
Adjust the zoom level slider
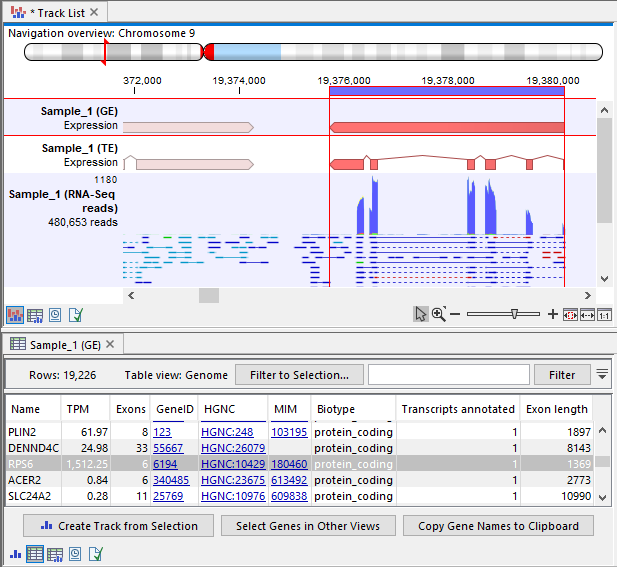coord(513,314)
